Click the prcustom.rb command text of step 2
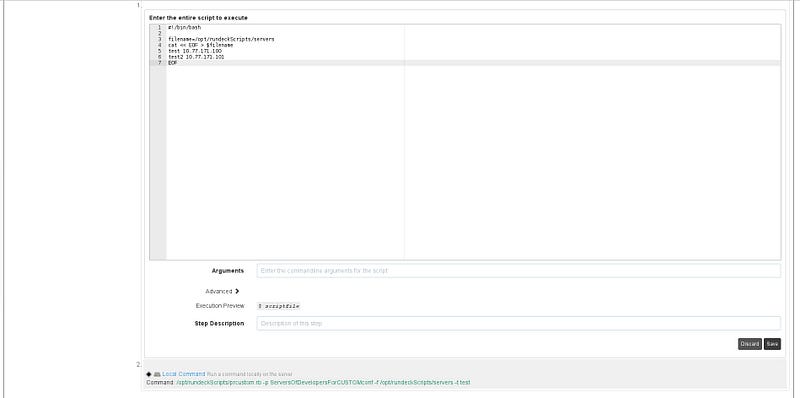Screen dimensions: 800x398 [323, 382]
